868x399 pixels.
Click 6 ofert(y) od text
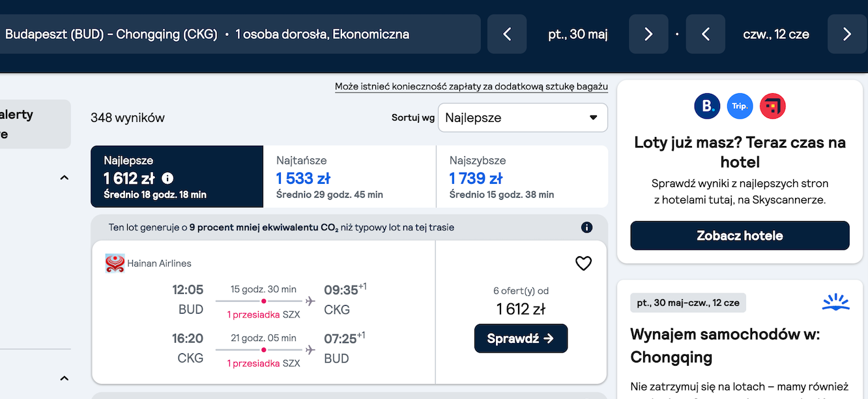coord(521,291)
